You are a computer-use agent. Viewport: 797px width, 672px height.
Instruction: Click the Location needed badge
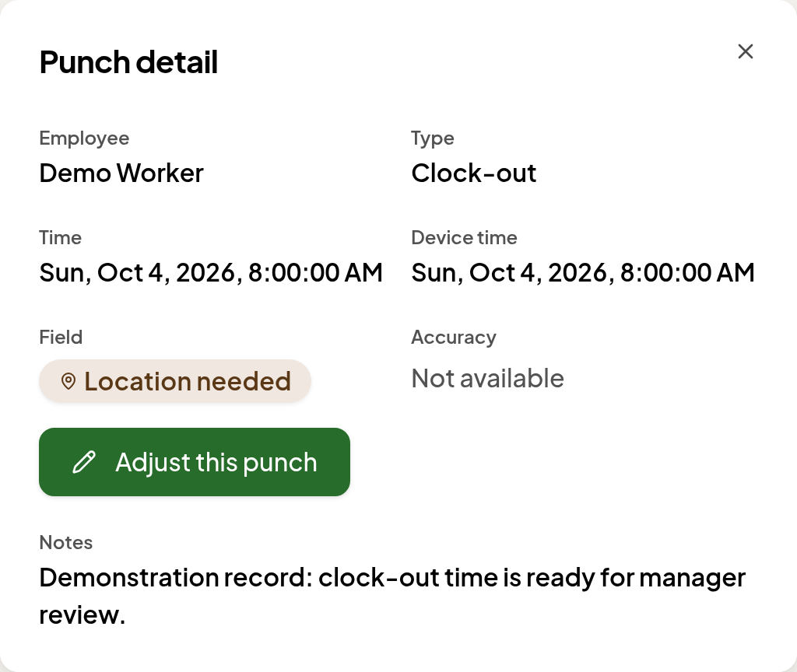[175, 381]
